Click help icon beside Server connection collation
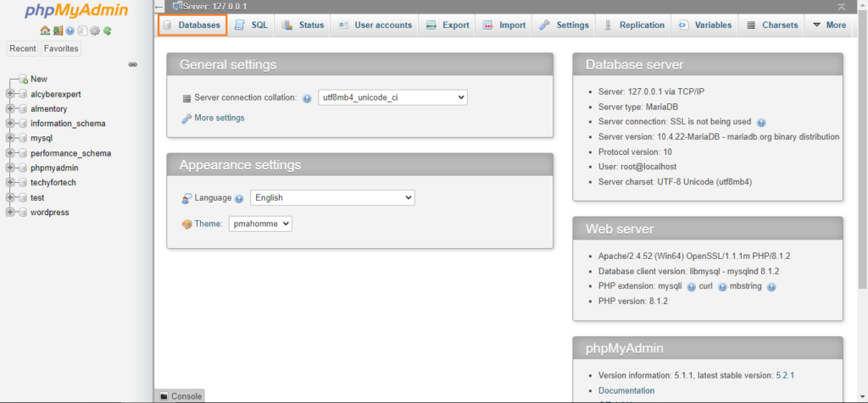 click(307, 98)
